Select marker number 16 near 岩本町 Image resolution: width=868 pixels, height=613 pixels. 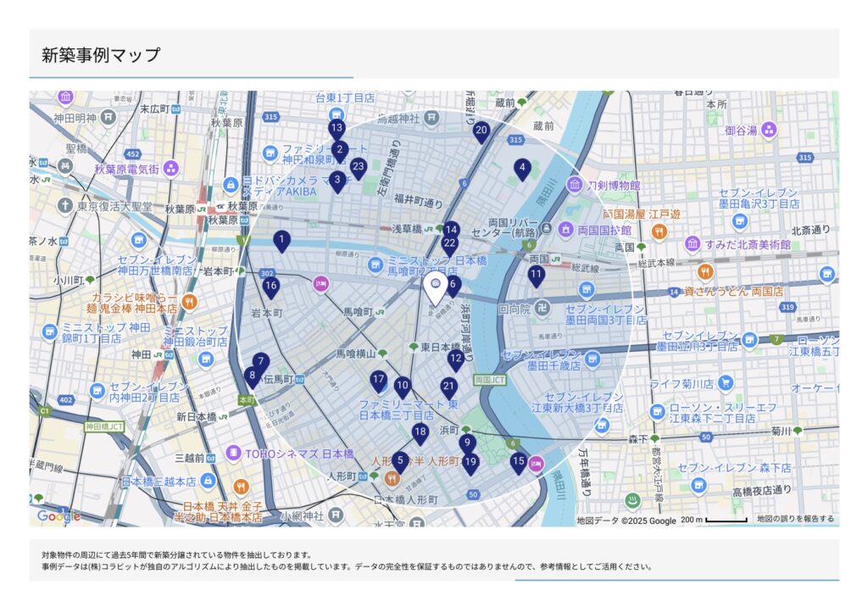click(270, 287)
